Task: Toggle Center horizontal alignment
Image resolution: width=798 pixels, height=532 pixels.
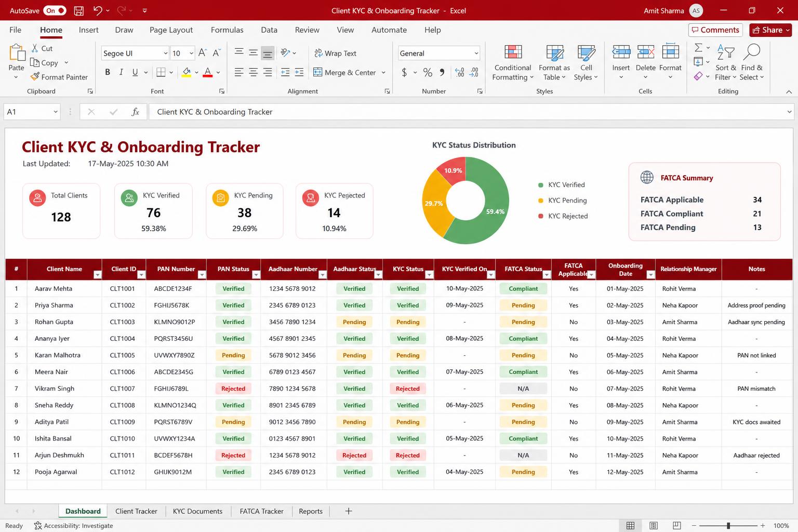Action: pos(253,72)
